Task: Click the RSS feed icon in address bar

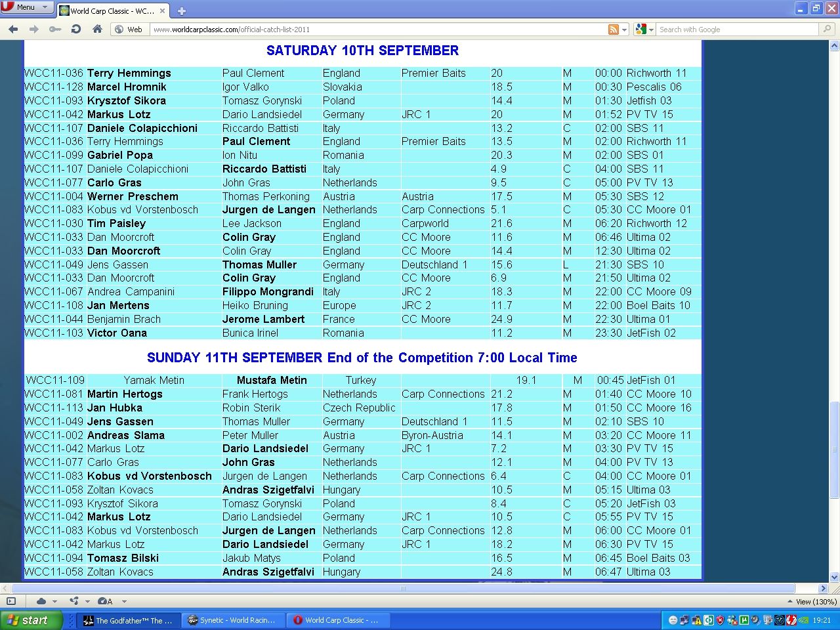Action: (x=614, y=30)
